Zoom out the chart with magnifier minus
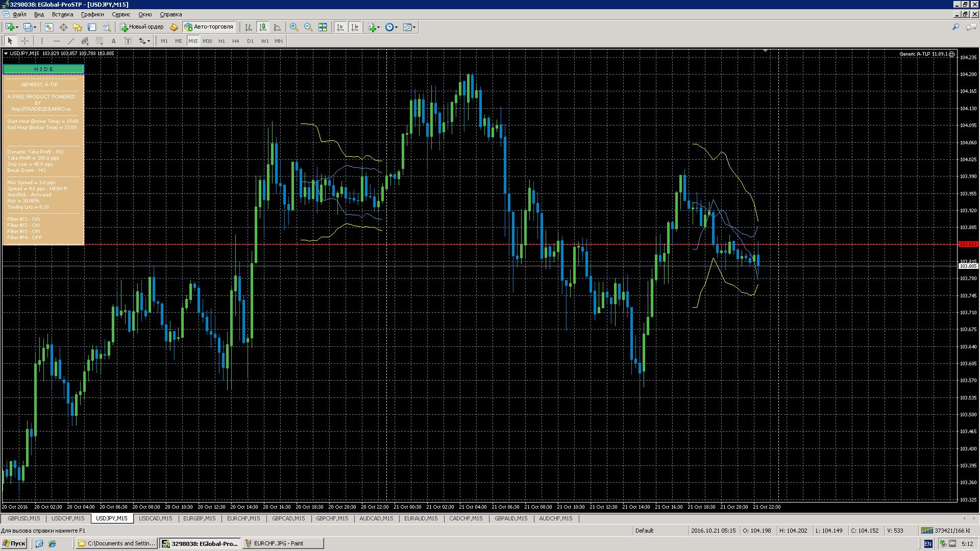Image resolution: width=980 pixels, height=551 pixels. 308,27
